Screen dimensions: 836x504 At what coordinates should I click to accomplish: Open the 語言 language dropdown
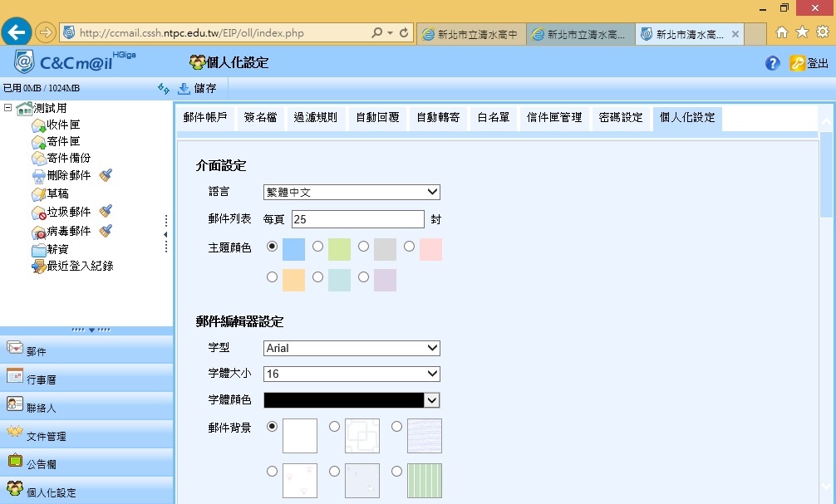coord(352,193)
